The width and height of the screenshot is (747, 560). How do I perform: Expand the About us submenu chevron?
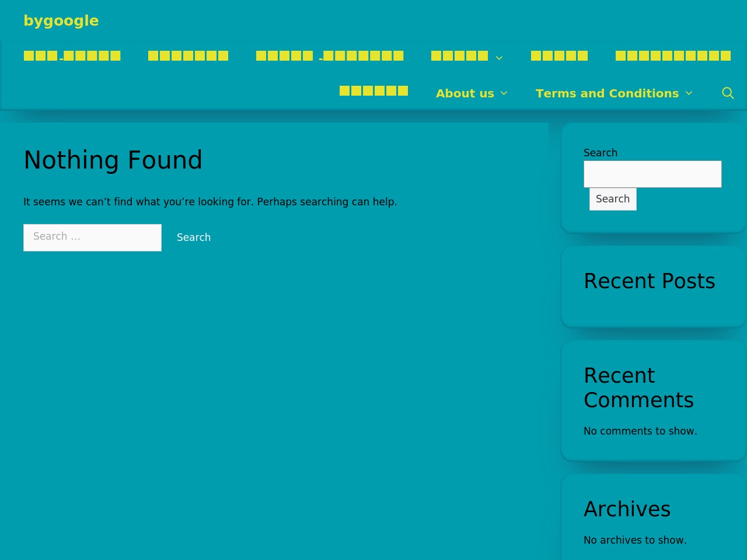504,93
